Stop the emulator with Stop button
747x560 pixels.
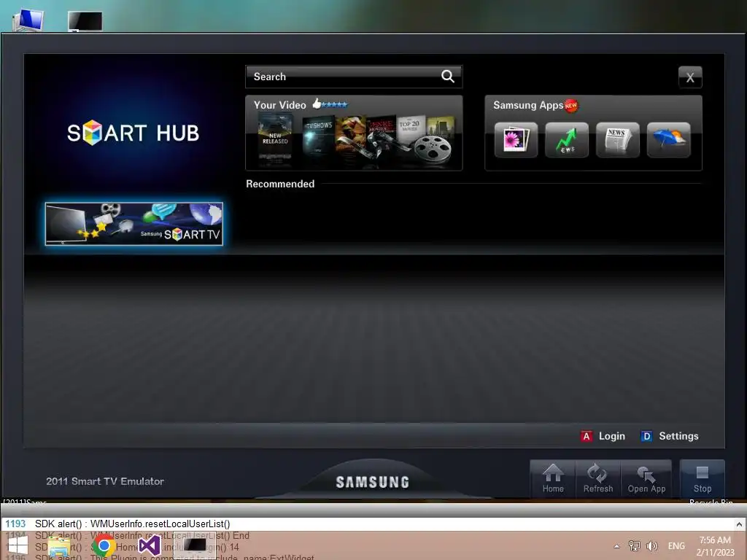[703, 479]
